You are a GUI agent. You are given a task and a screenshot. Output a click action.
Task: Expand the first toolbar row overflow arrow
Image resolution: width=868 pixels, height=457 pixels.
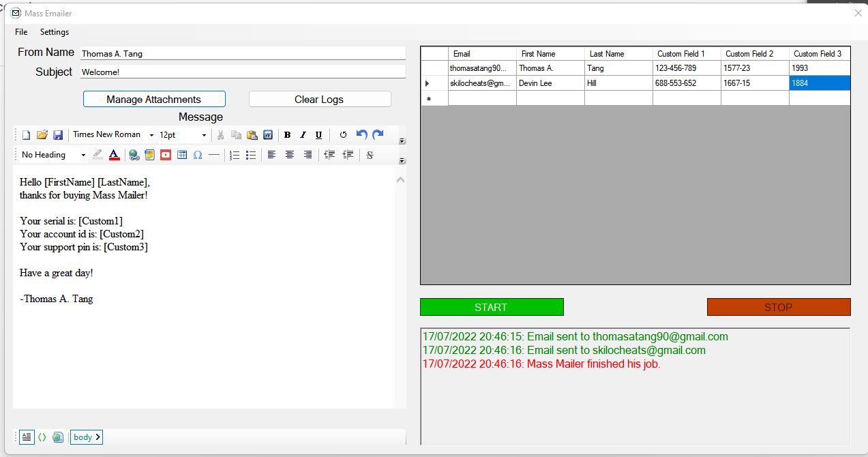[x=402, y=141]
